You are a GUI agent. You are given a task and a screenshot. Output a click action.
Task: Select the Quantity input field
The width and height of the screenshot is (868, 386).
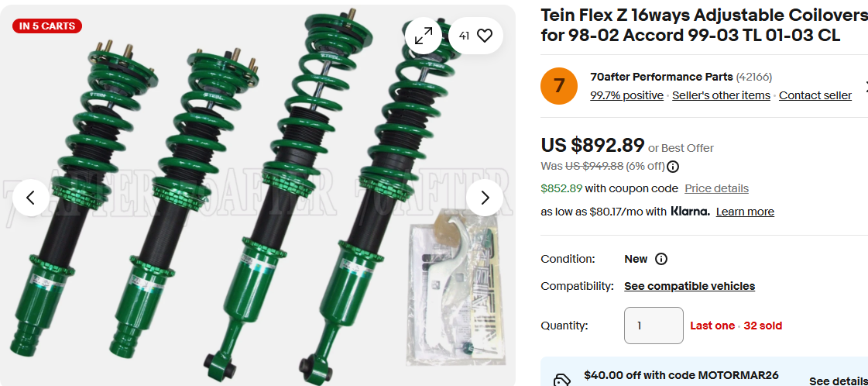654,326
